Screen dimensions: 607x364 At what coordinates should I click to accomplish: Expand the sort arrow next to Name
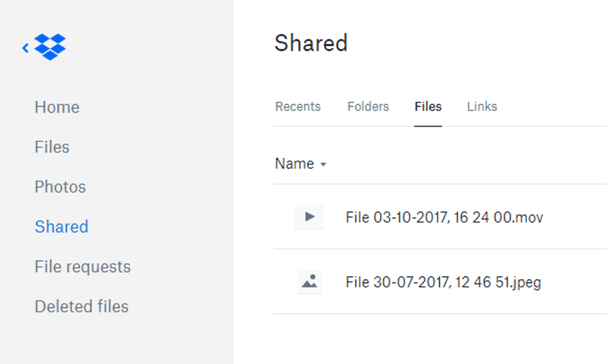[324, 164]
